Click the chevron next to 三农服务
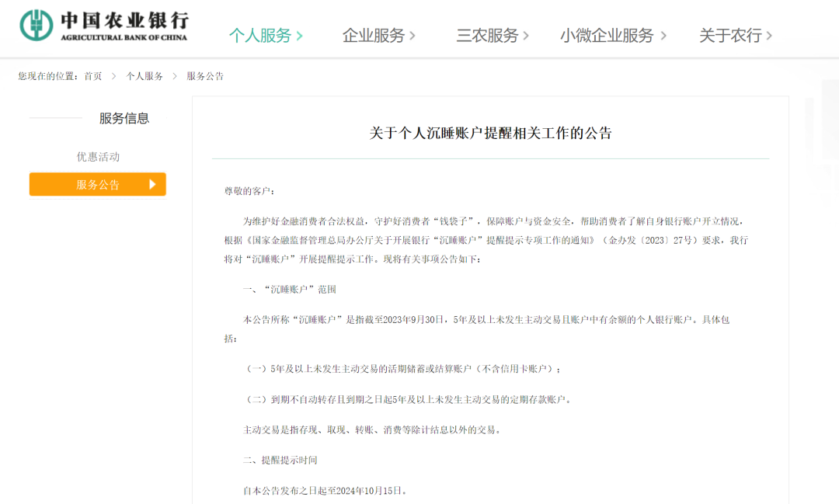Screen dimensions: 839x504 point(527,36)
